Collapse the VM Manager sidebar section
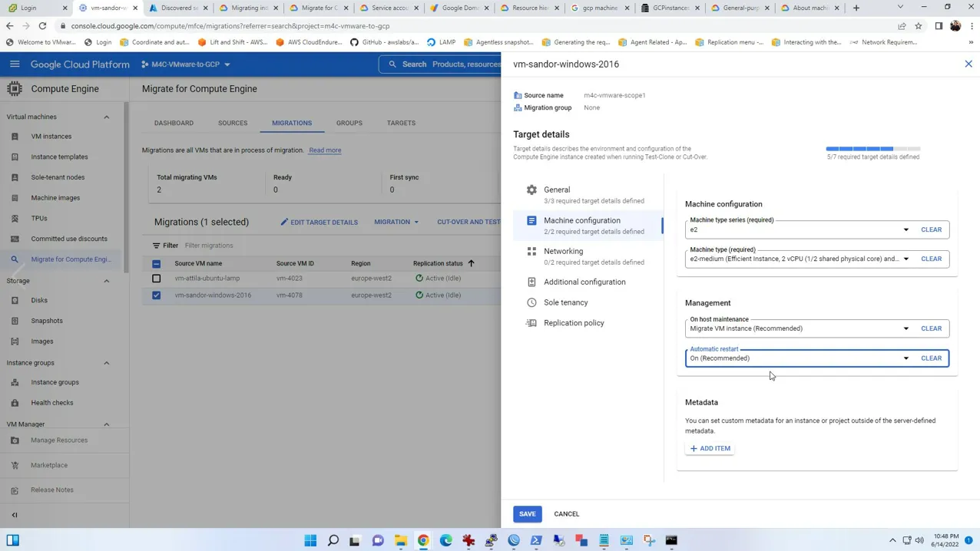980x551 pixels. pos(107,424)
